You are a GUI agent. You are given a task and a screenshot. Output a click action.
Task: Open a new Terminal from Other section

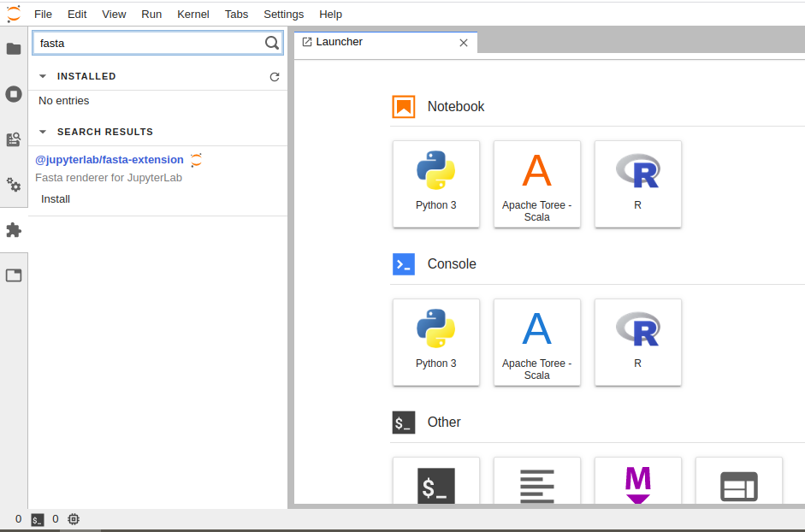pyautogui.click(x=436, y=481)
